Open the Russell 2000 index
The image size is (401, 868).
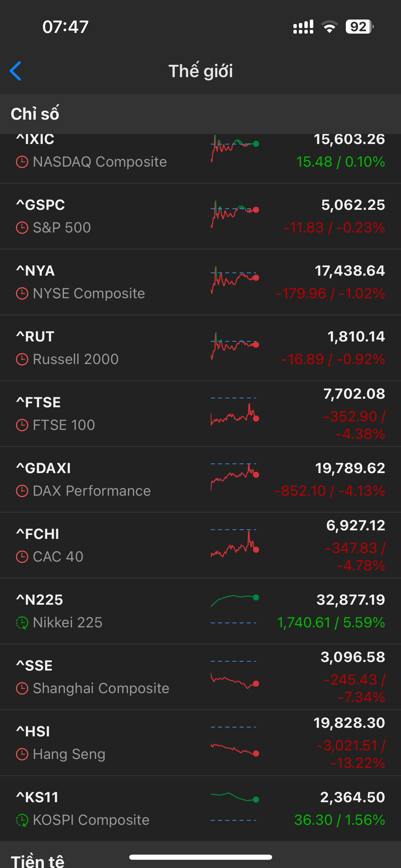tap(76, 359)
